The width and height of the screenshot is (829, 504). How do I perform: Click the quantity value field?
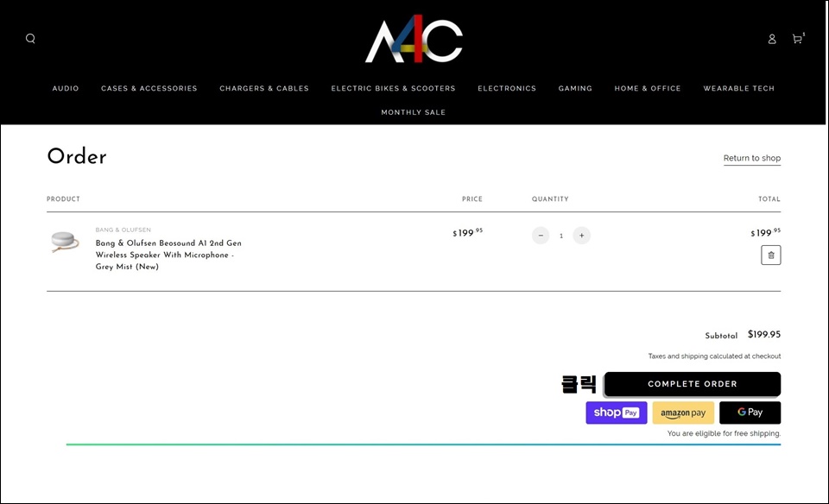pos(561,236)
